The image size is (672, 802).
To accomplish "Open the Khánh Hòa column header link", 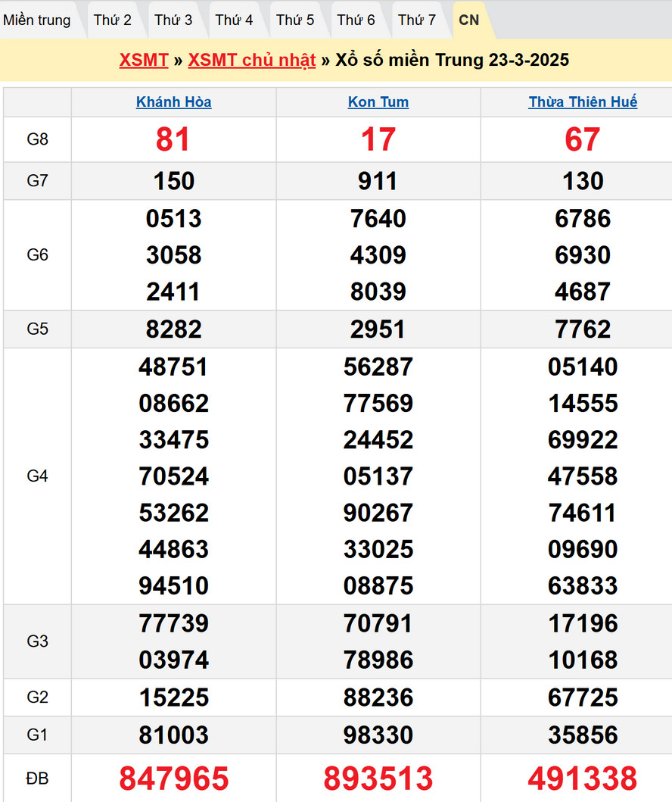I will point(173,102).
